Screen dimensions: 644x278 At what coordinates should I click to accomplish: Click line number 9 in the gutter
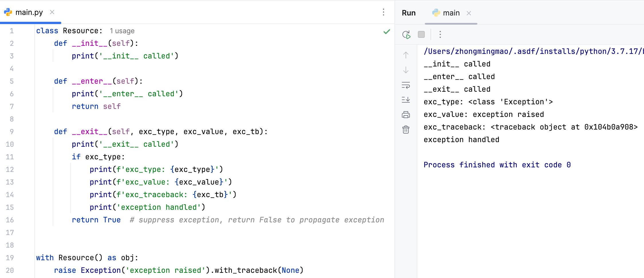point(11,132)
